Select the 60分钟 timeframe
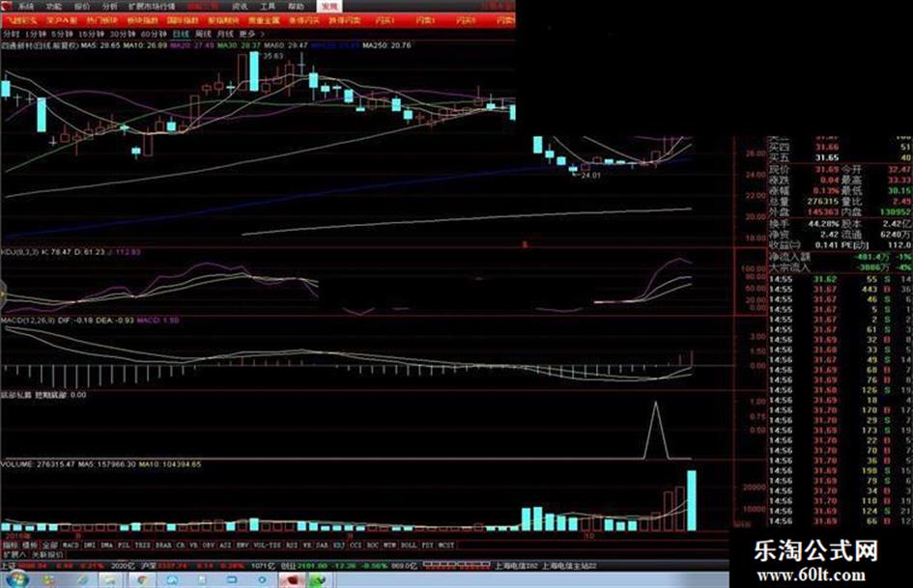This screenshot has width=913, height=588. tap(154, 35)
